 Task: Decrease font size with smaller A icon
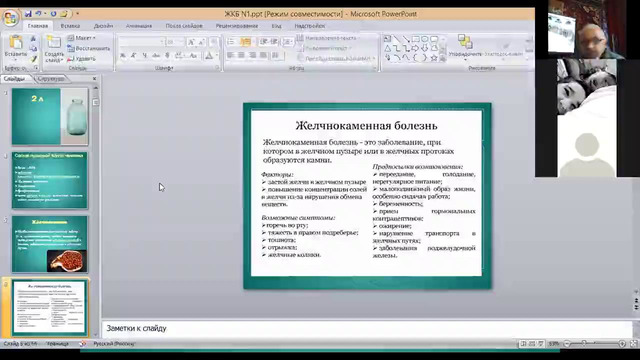click(201, 42)
